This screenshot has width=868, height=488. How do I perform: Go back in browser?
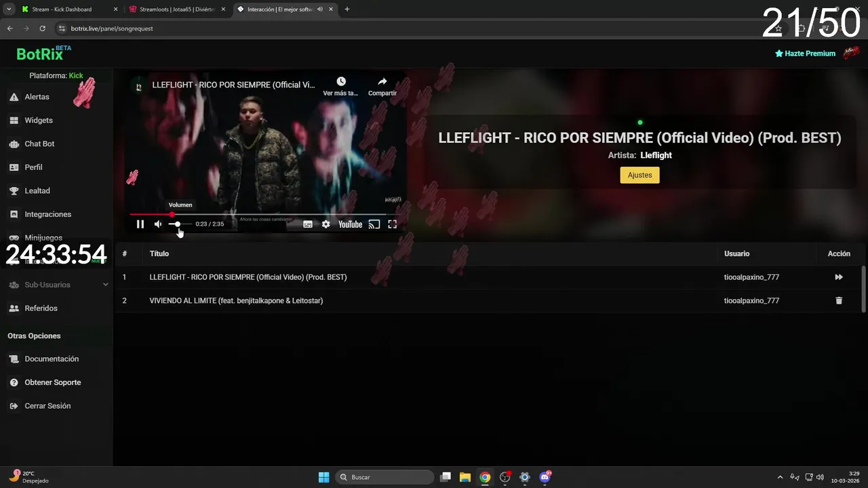[9, 28]
